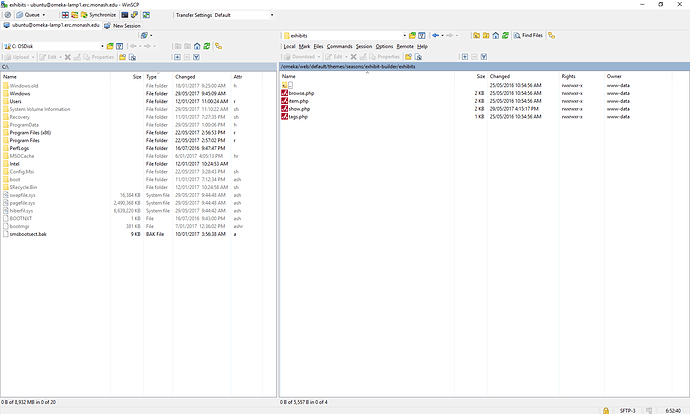
Task: Click local panel Filter icon
Action: tap(119, 46)
